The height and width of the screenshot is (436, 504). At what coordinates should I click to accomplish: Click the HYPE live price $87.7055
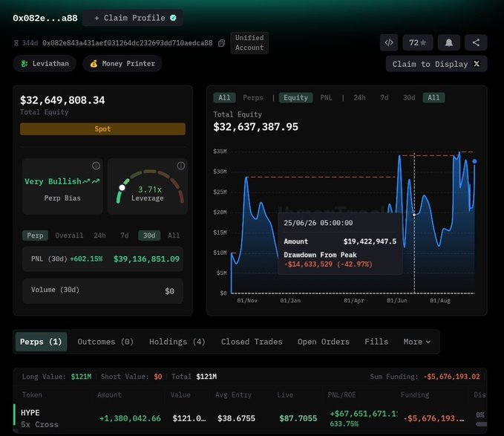pos(298,418)
